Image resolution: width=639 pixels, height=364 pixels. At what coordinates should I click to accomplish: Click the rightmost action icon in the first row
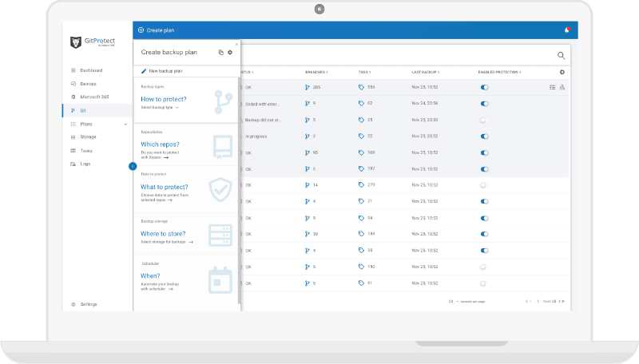562,87
